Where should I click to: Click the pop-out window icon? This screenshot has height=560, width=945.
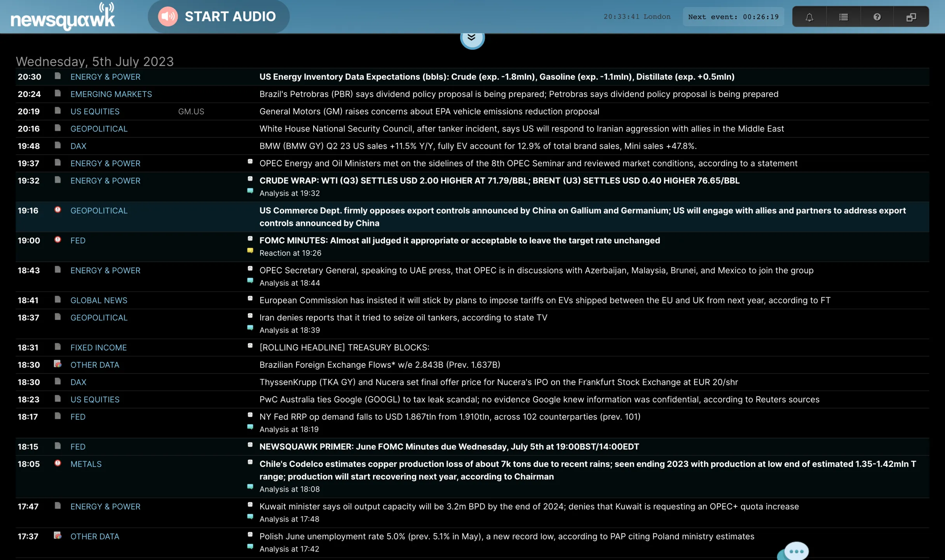point(911,17)
